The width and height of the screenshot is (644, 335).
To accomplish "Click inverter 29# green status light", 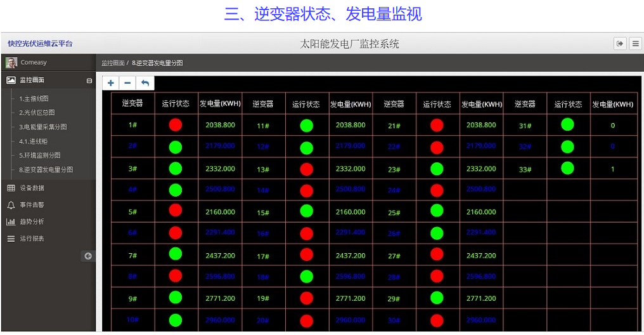I will pyautogui.click(x=437, y=298).
